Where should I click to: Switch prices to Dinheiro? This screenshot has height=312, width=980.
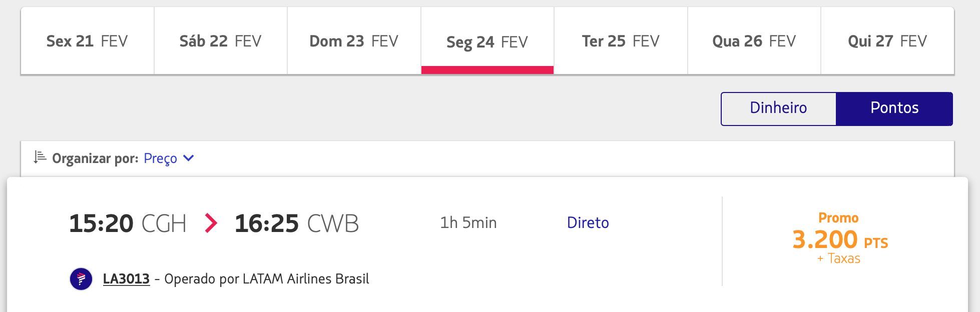tap(778, 108)
